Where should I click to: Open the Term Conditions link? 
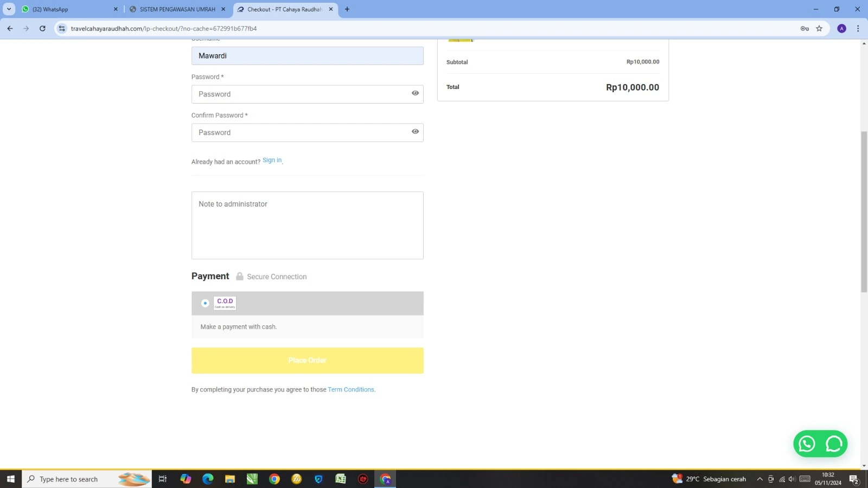tap(351, 390)
